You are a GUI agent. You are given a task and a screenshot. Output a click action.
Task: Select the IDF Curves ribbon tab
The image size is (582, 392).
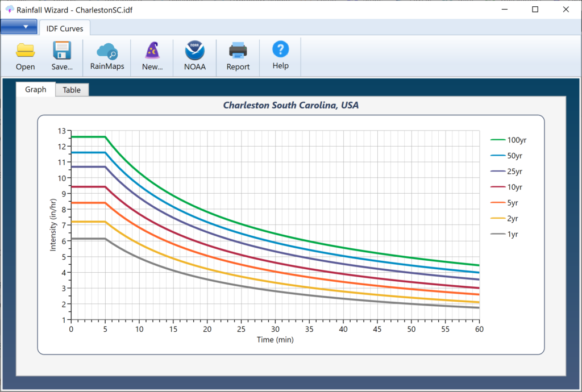[65, 28]
